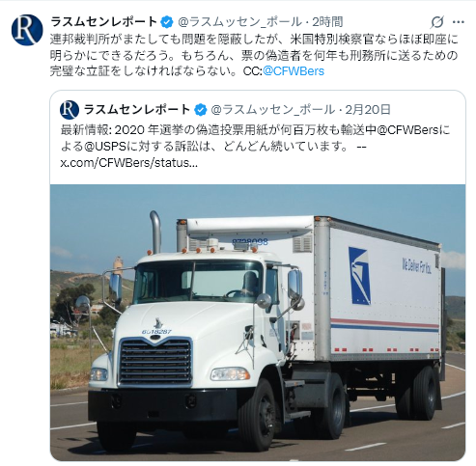
Task: Click the 2時間 timestamp
Action: click(x=327, y=22)
